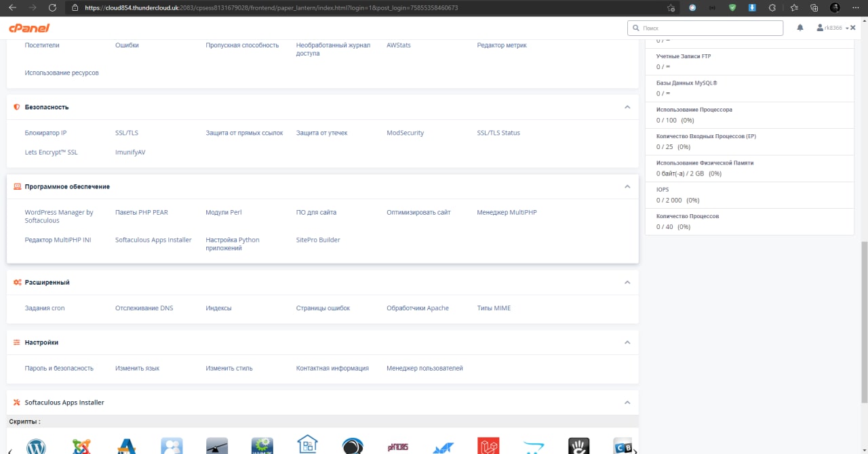Image resolution: width=868 pixels, height=454 pixels.
Task: Collapse the Безопасность section
Action: (627, 107)
